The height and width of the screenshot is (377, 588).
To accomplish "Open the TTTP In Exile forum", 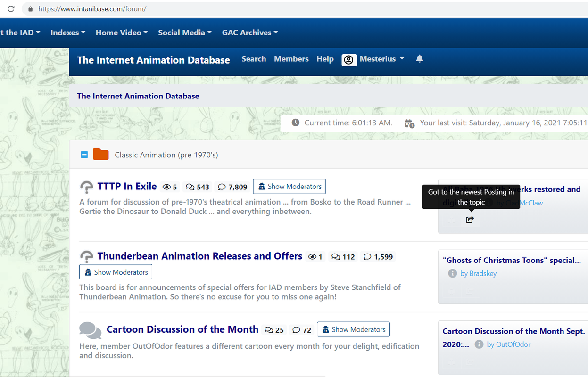I will (127, 187).
